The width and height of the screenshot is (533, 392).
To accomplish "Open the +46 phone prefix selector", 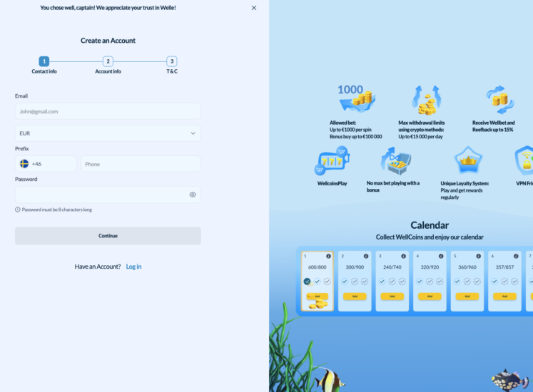I will coord(46,164).
